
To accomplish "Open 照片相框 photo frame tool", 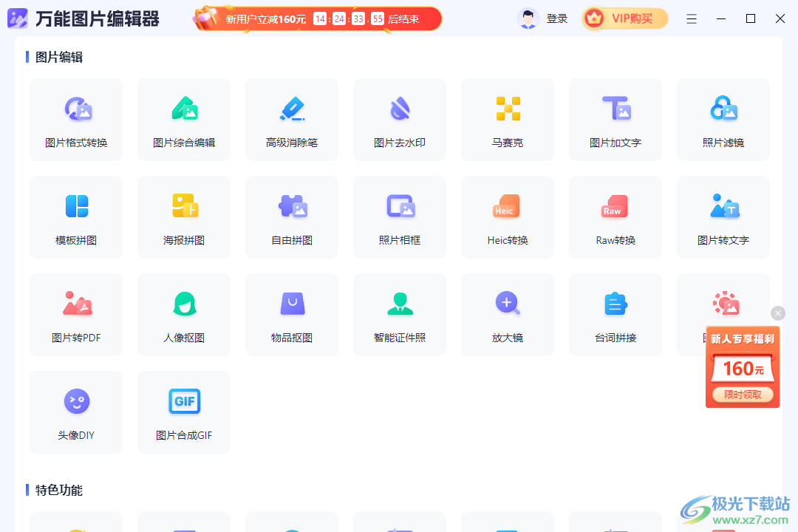I will [400, 217].
